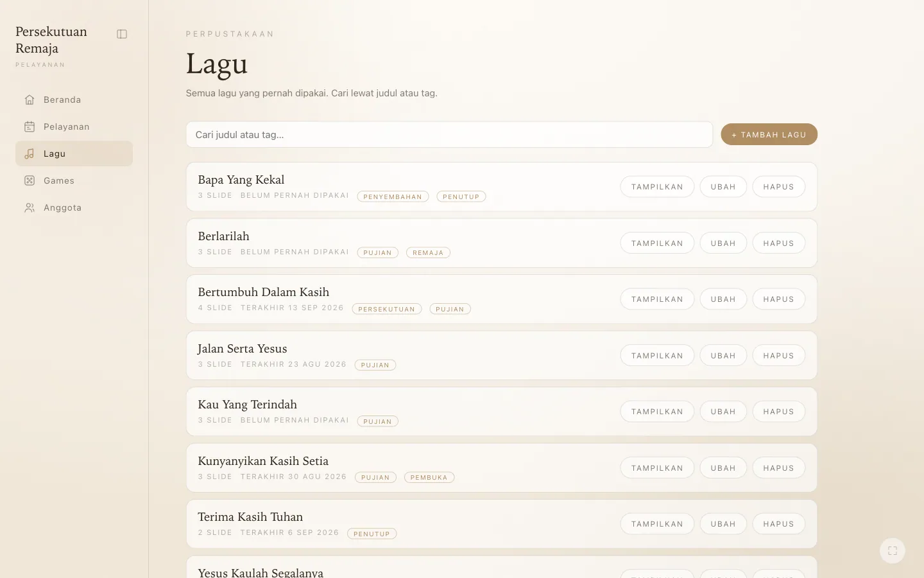Click the song title Terima Kasih Tuhan
The width and height of the screenshot is (924, 578).
coord(250,517)
